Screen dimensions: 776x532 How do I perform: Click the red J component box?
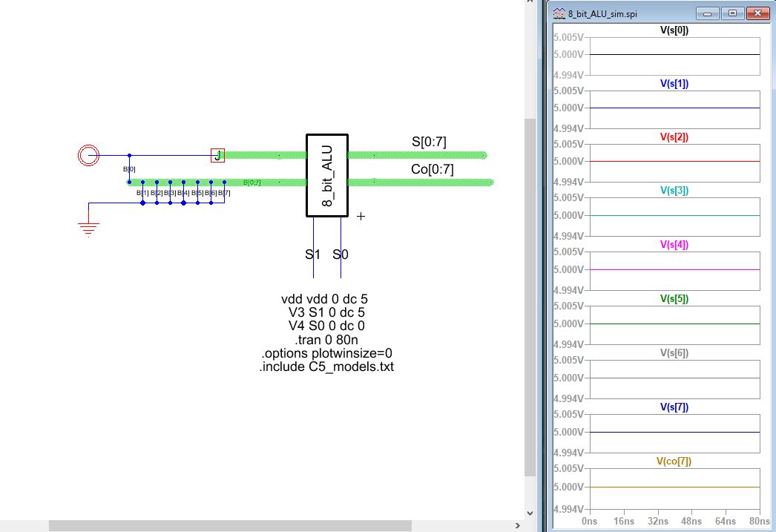click(x=217, y=155)
